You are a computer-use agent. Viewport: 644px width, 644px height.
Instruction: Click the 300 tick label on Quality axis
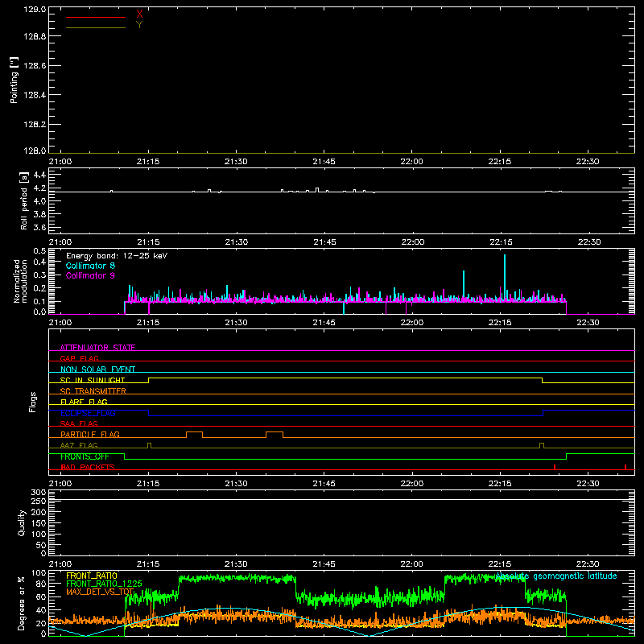coord(39,493)
